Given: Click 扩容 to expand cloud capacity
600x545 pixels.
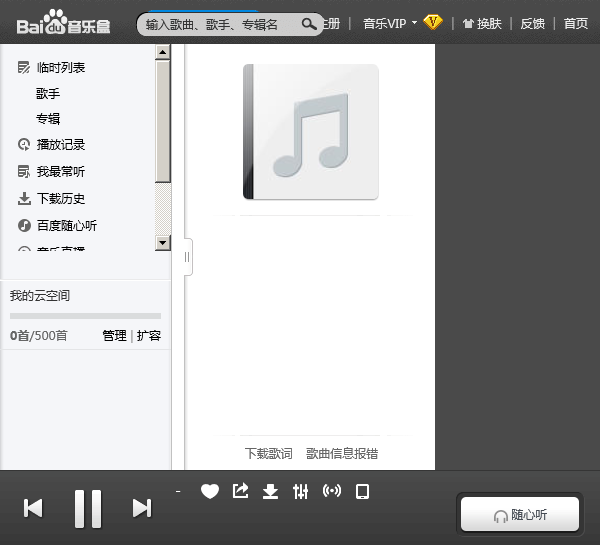Looking at the screenshot, I should [x=149, y=336].
